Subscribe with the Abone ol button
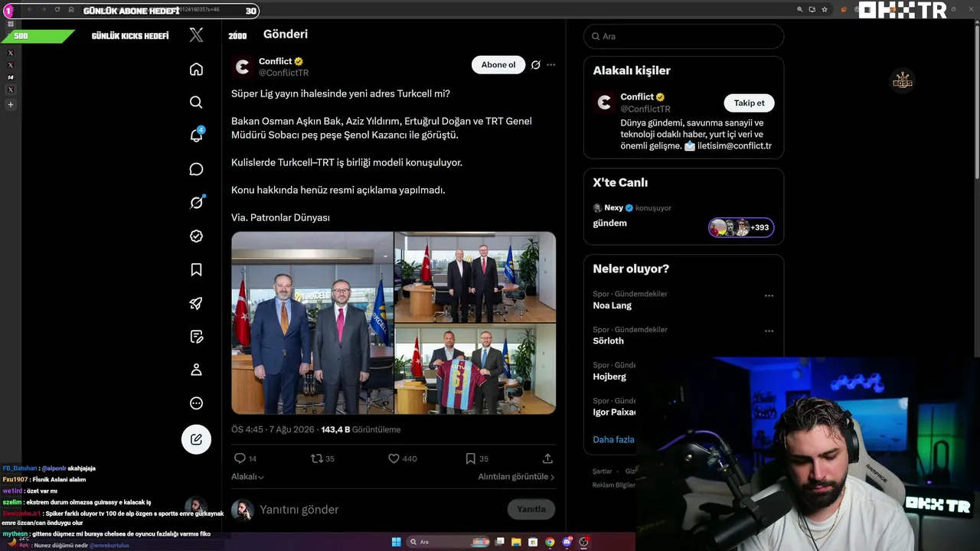This screenshot has width=980, height=551. (498, 65)
